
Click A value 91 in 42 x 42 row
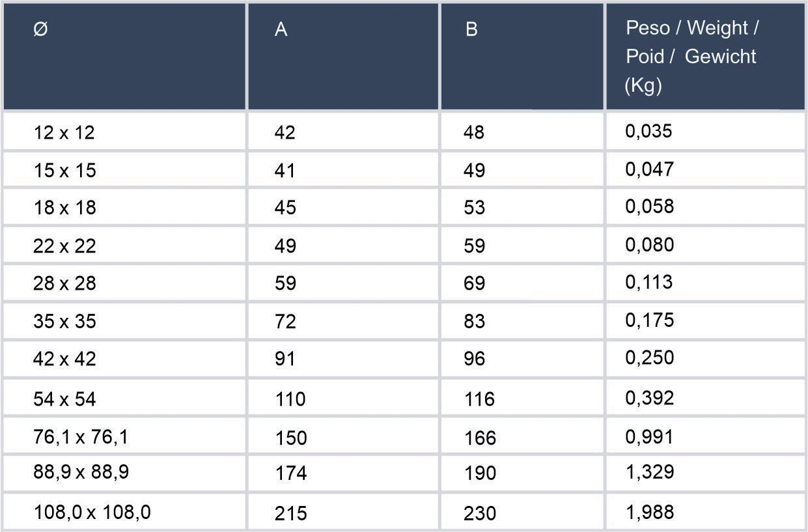click(x=285, y=359)
